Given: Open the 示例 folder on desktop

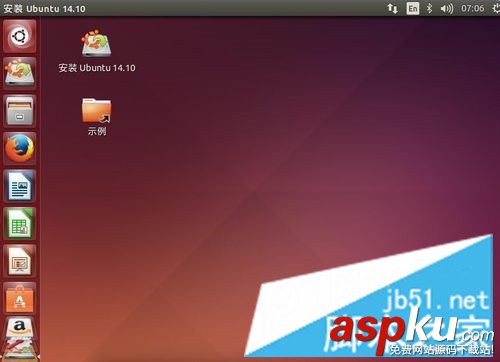Looking at the screenshot, I should (x=97, y=110).
